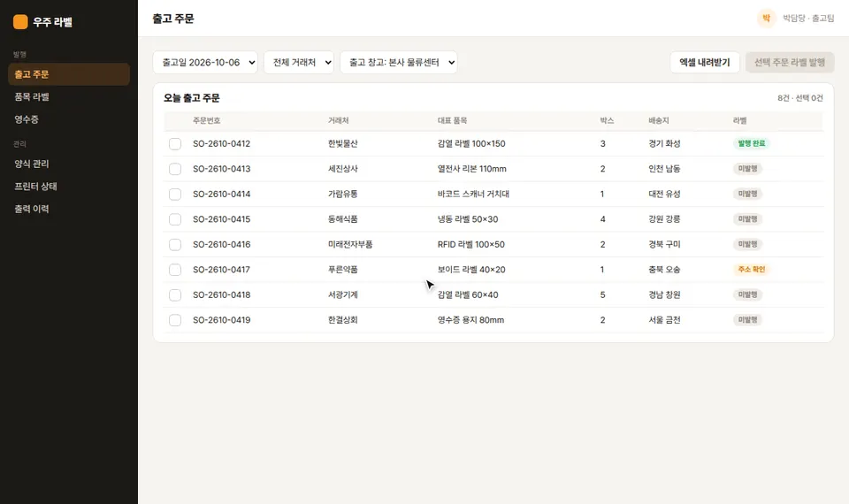This screenshot has height=504, width=849.
Task: Click the 주문번호 column header
Action: pyautogui.click(x=206, y=121)
